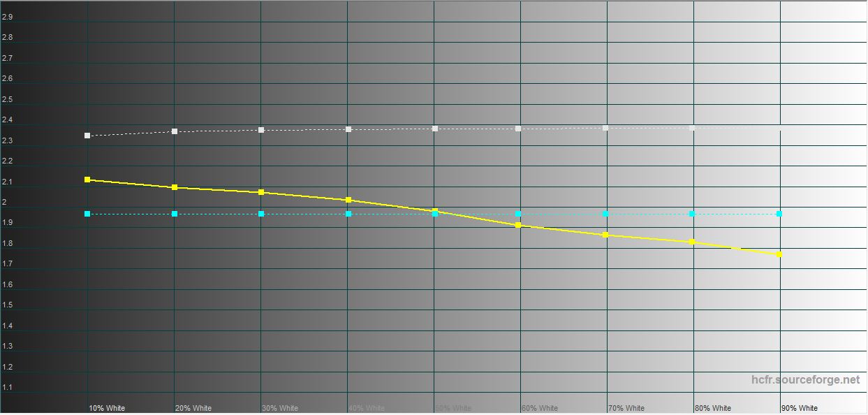Screen dimensions: 868x415
Task: Select the yellow gamma marker at 20% White
Action: (175, 187)
